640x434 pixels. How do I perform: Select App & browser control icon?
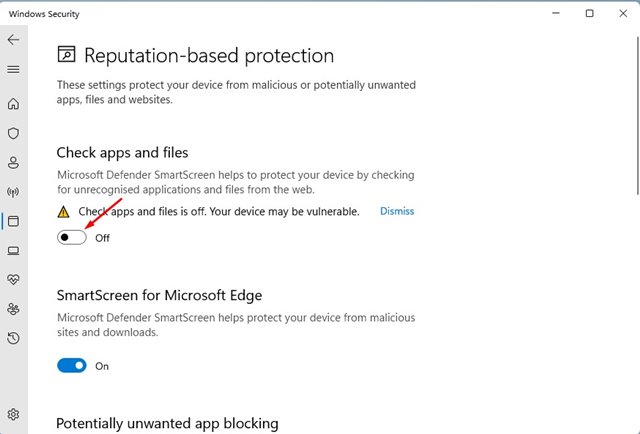click(x=13, y=220)
